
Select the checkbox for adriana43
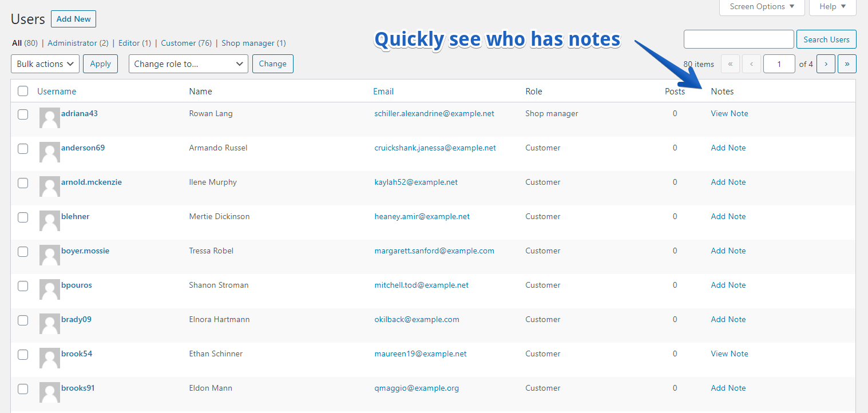pos(22,114)
